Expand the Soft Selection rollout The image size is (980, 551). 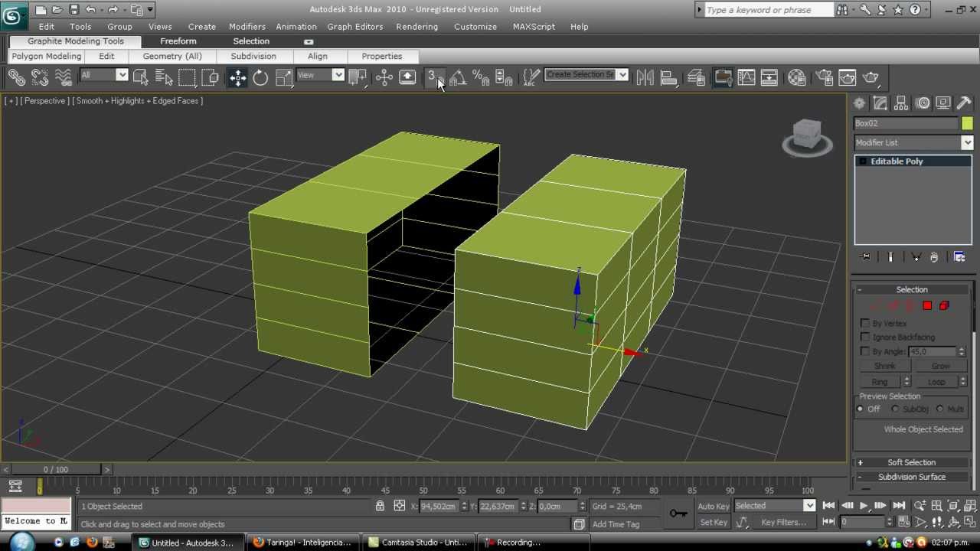pyautogui.click(x=911, y=462)
